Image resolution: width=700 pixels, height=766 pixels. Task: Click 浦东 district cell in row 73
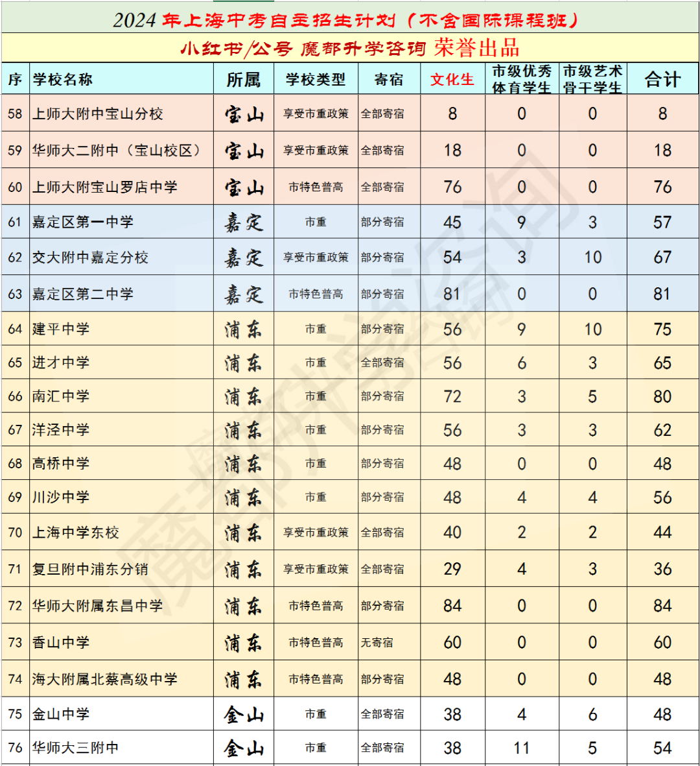pos(244,642)
